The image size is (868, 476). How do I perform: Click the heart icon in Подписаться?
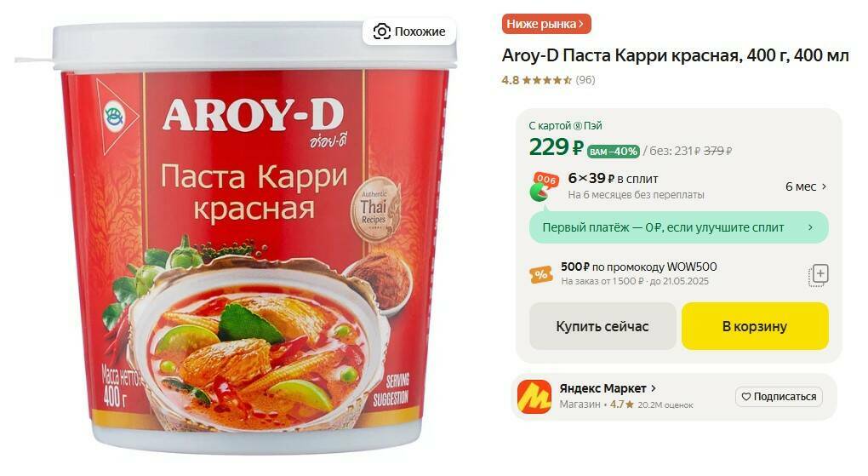click(x=746, y=397)
